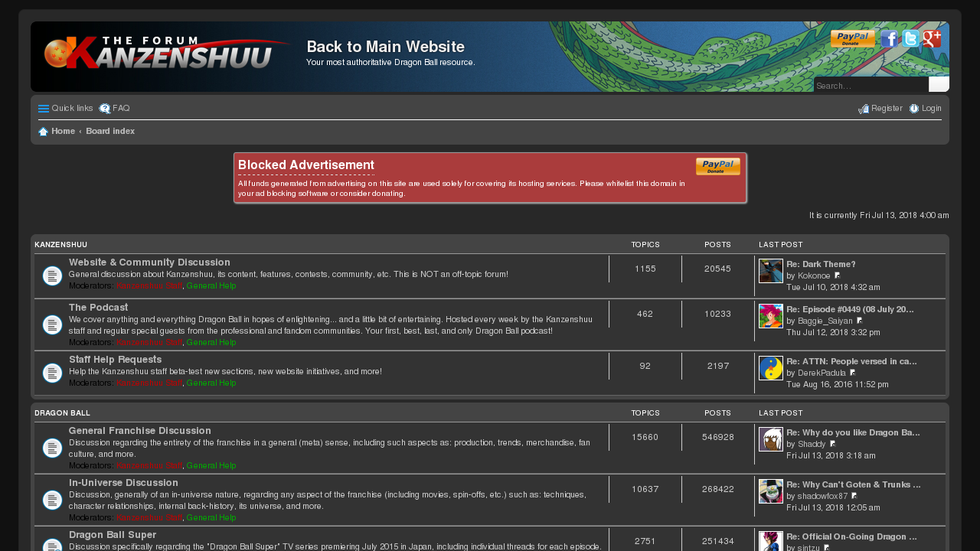980x551 pixels.
Task: View latest post icon next to DerekPadula
Action: click(853, 373)
